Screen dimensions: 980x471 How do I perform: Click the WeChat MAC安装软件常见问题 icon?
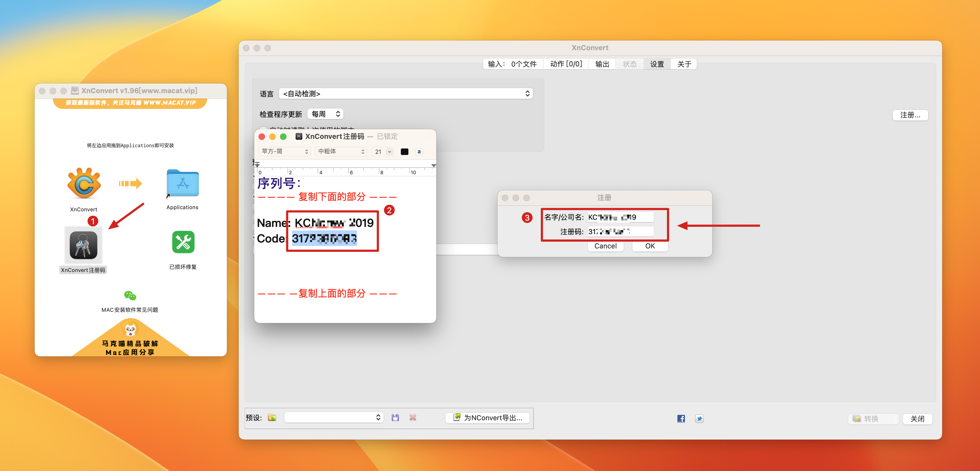130,296
